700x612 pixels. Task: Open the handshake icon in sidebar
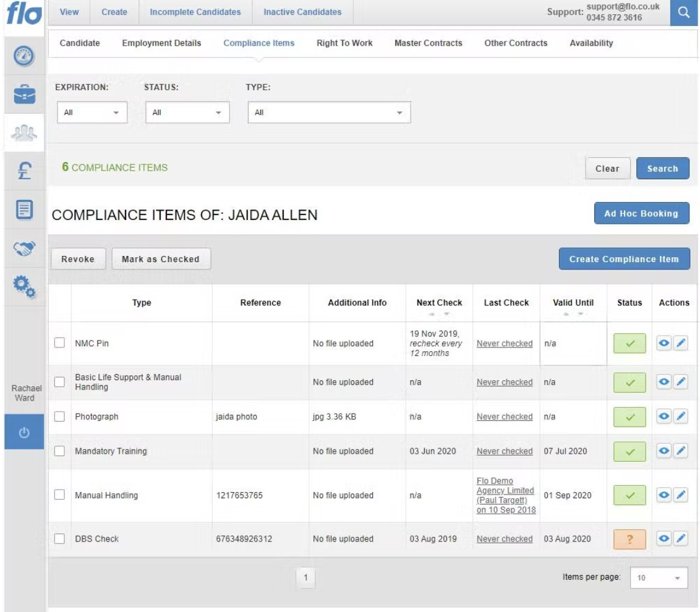coord(24,248)
